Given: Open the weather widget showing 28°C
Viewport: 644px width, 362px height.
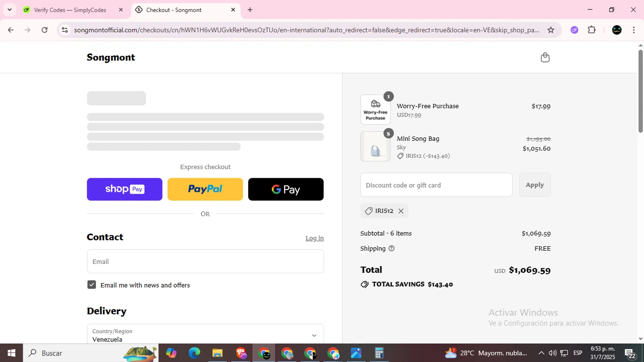Looking at the screenshot, I should click(x=486, y=353).
